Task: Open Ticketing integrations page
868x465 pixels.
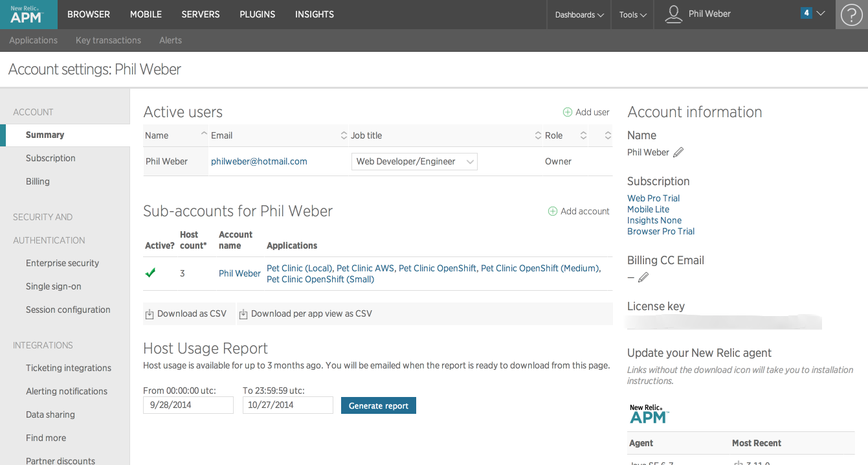Action: pyautogui.click(x=69, y=368)
